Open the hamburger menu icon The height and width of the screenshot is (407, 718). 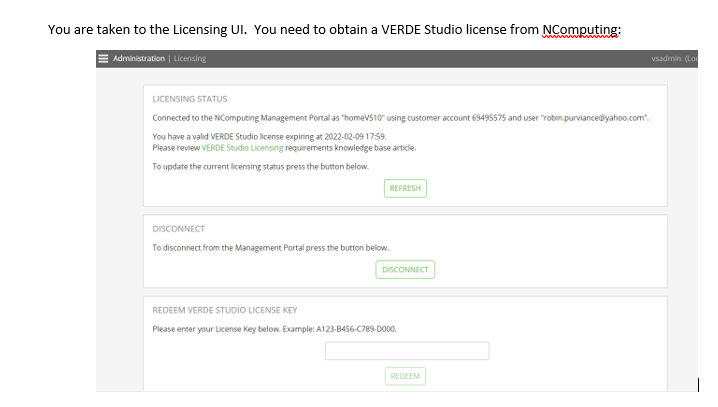[x=103, y=59]
